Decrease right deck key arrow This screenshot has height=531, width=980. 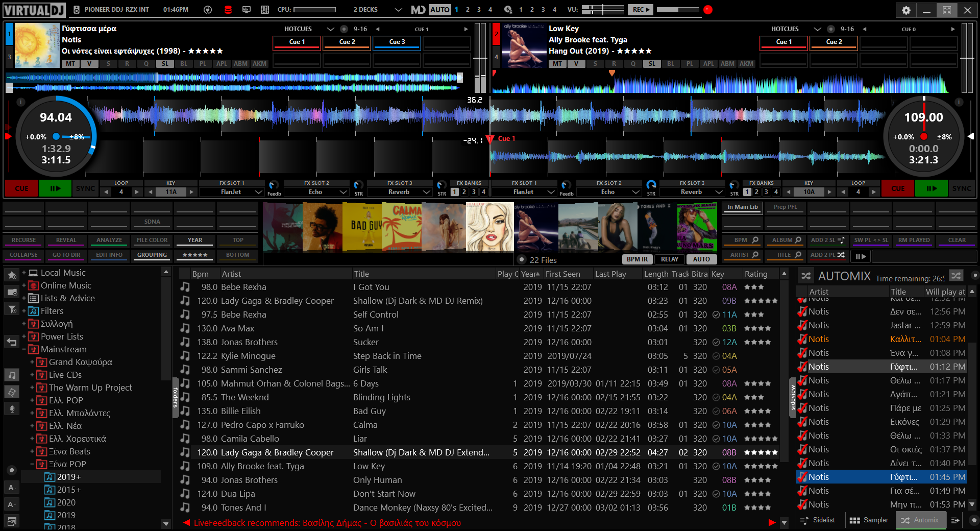point(788,192)
